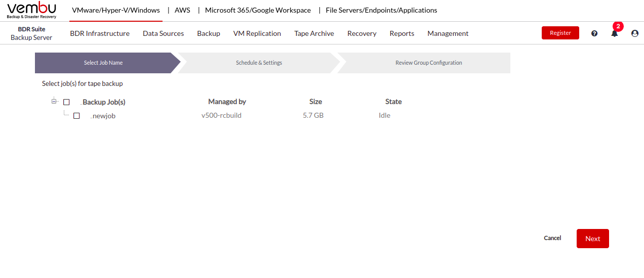Switch to the AWS tab
644x278 pixels.
point(182,10)
